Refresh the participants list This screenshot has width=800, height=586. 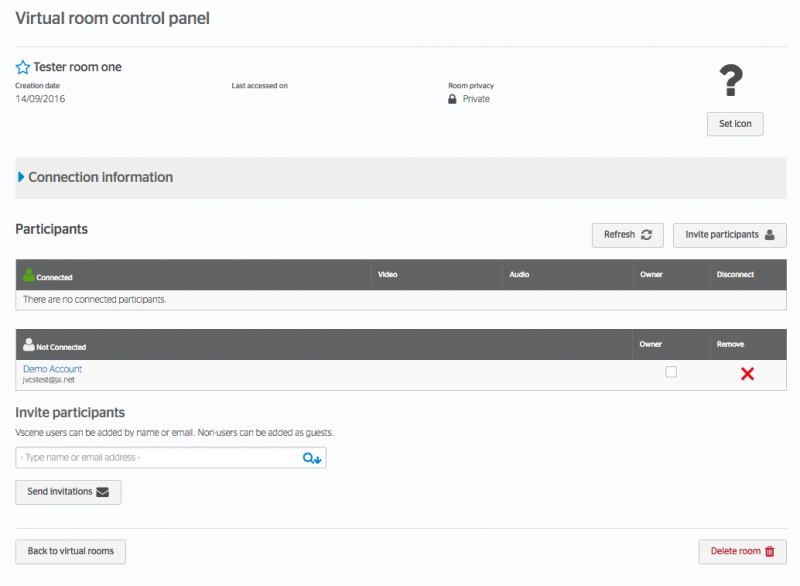click(628, 235)
